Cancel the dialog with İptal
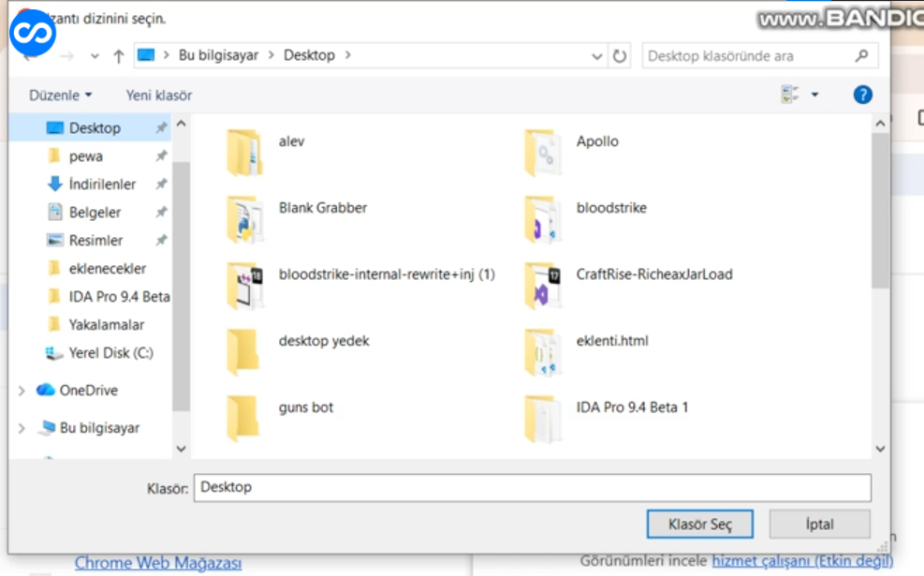The width and height of the screenshot is (924, 576). point(820,524)
